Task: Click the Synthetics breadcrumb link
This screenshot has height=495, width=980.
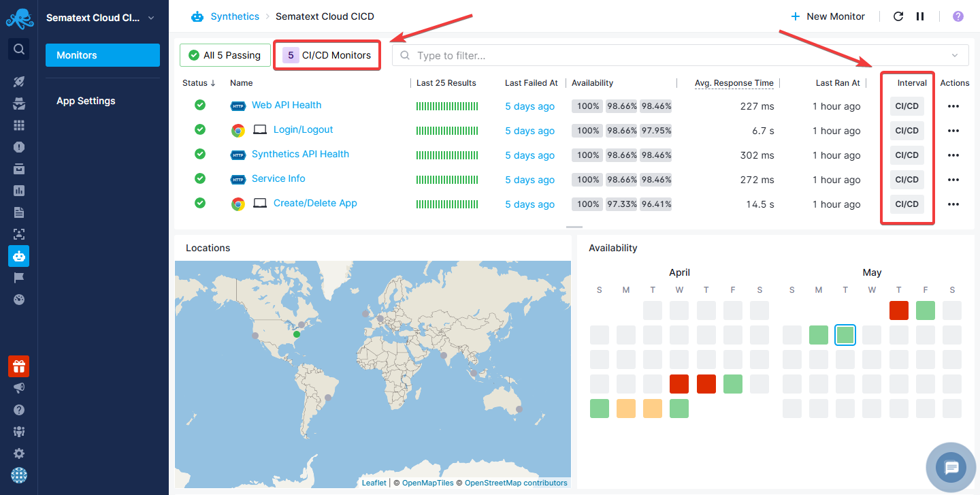Action: tap(235, 16)
